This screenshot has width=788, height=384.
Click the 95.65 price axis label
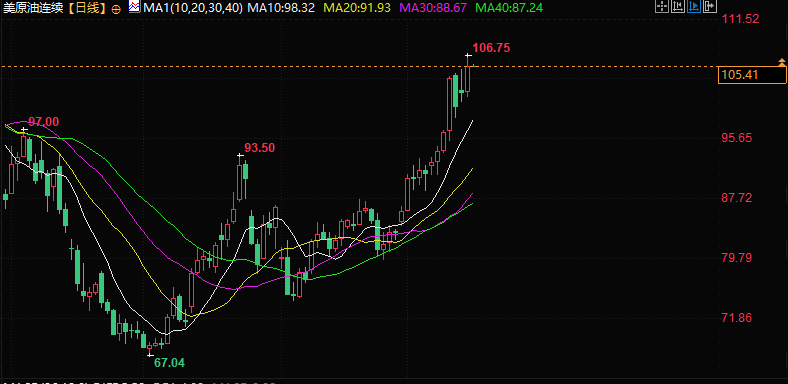pos(737,138)
